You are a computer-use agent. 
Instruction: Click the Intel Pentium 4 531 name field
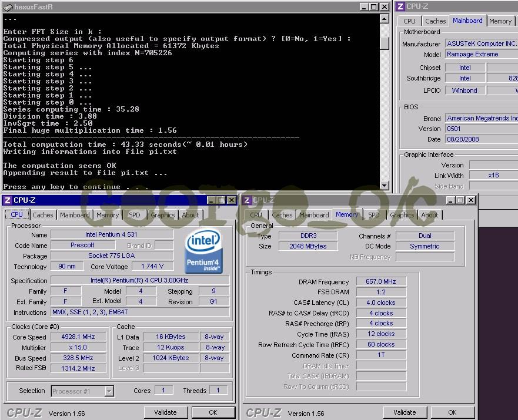pyautogui.click(x=112, y=234)
